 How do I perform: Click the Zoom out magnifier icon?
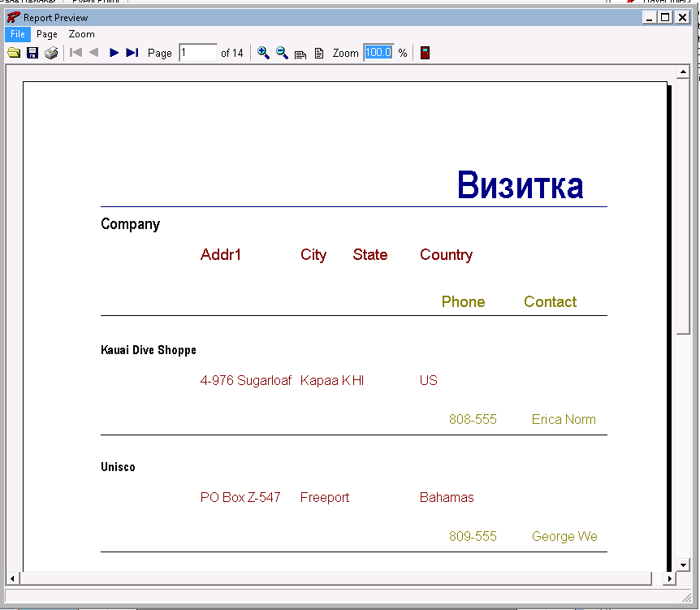[282, 53]
